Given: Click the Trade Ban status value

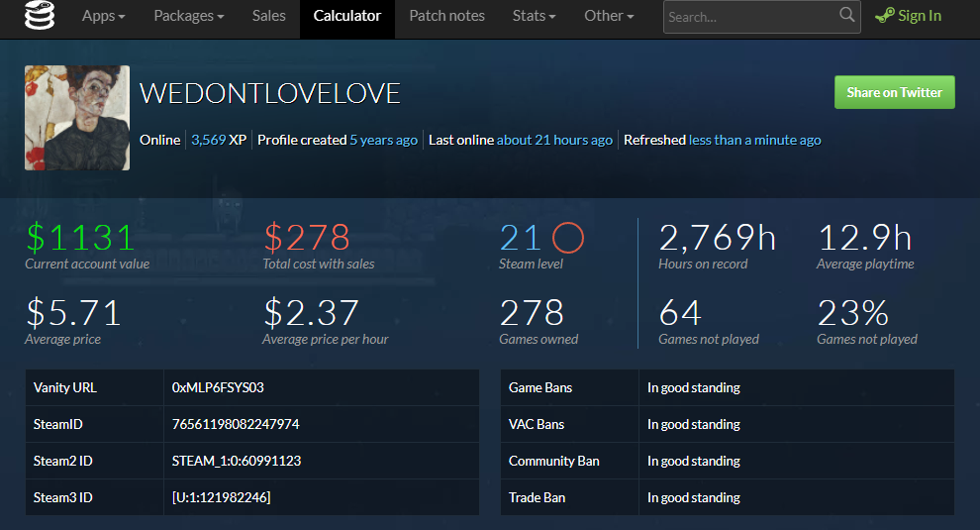Looking at the screenshot, I should [694, 497].
